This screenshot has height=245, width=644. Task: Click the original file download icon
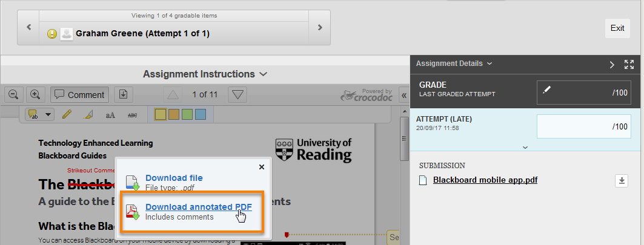tap(133, 183)
